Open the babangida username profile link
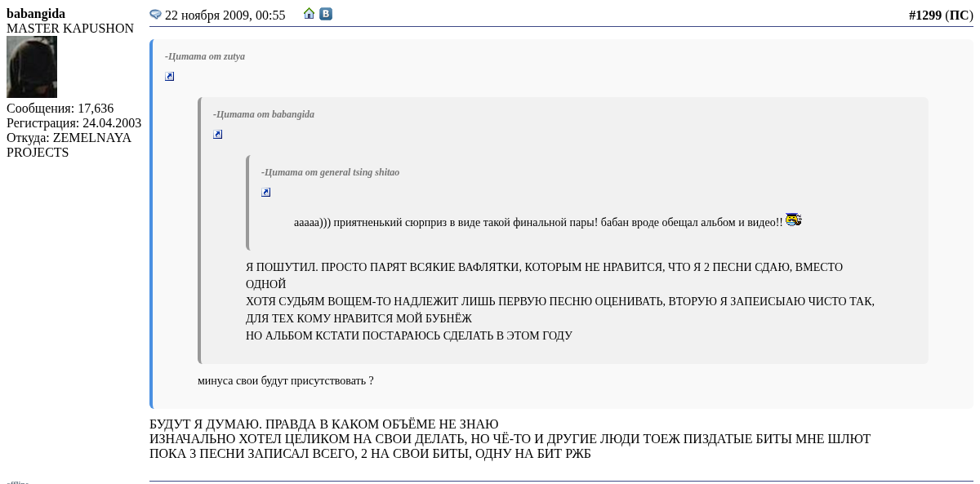Viewport: 980px width, 484px height. point(36,14)
